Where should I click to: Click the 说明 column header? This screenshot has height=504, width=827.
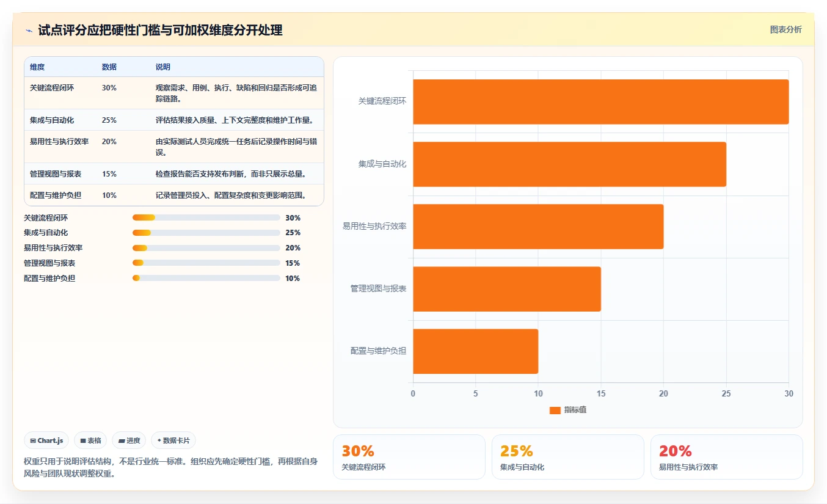click(163, 67)
